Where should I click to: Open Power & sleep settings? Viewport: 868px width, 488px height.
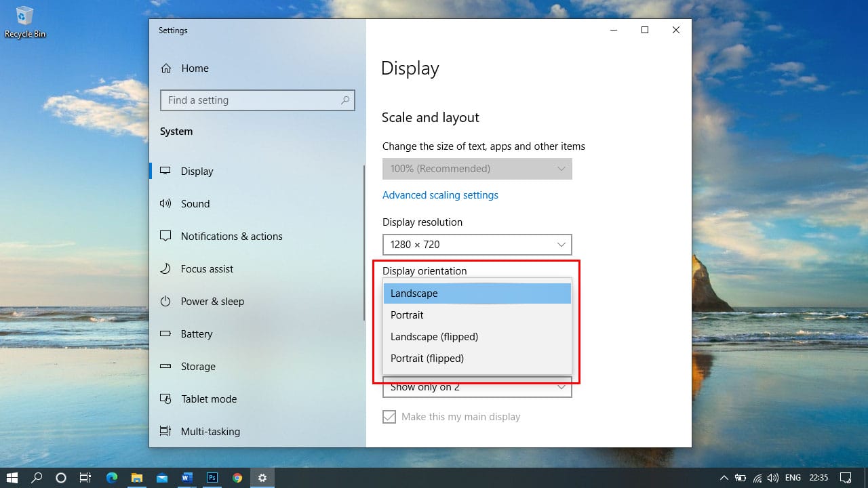click(x=212, y=302)
